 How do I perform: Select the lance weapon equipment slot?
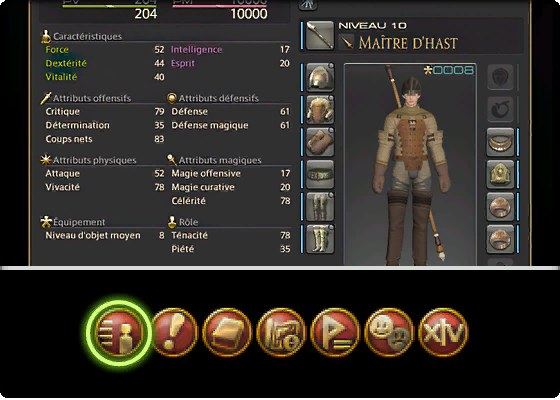(x=320, y=35)
